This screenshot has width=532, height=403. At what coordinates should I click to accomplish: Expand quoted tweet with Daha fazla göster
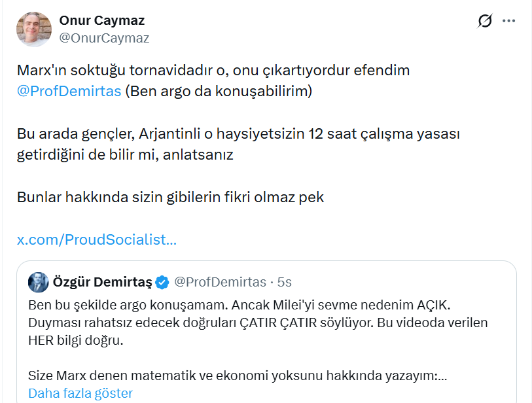[x=80, y=393]
